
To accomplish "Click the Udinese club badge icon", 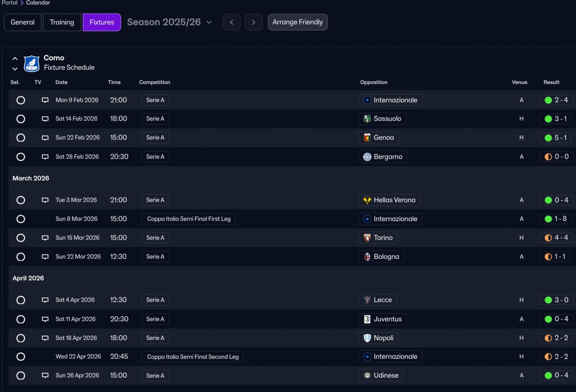I will (367, 375).
